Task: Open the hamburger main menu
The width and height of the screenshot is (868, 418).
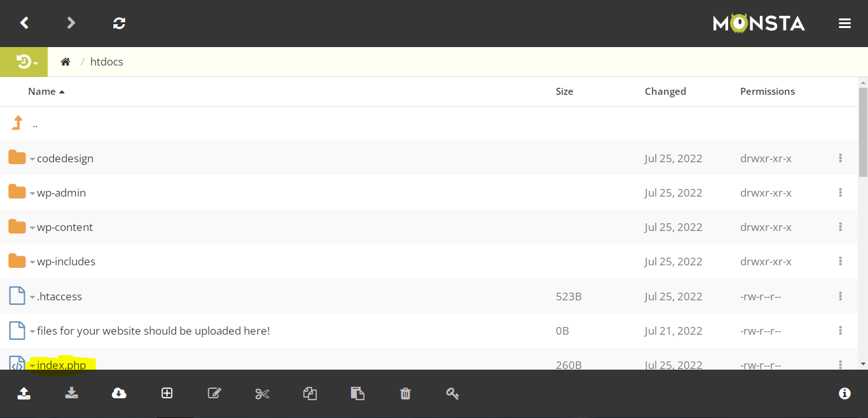Action: 844,24
